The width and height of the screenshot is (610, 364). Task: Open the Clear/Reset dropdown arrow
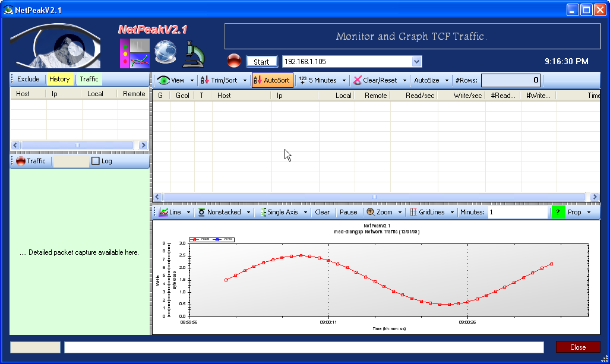click(x=404, y=81)
